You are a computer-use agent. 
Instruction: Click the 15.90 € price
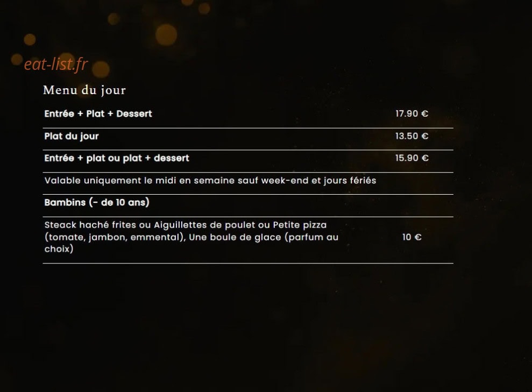coord(412,158)
